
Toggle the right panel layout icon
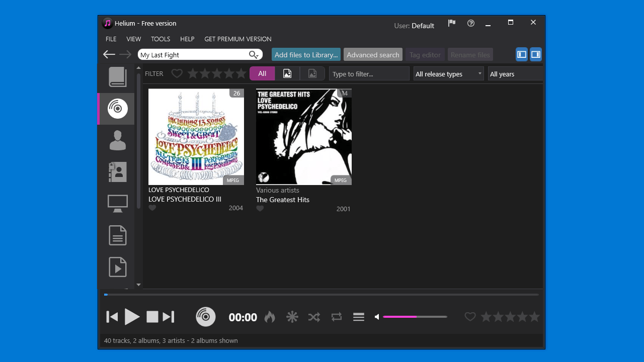pos(536,54)
